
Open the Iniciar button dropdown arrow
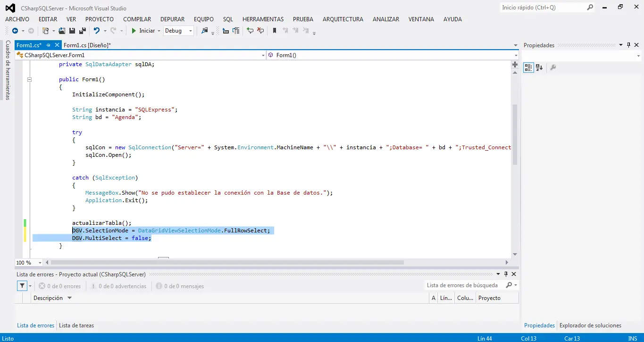pos(159,31)
